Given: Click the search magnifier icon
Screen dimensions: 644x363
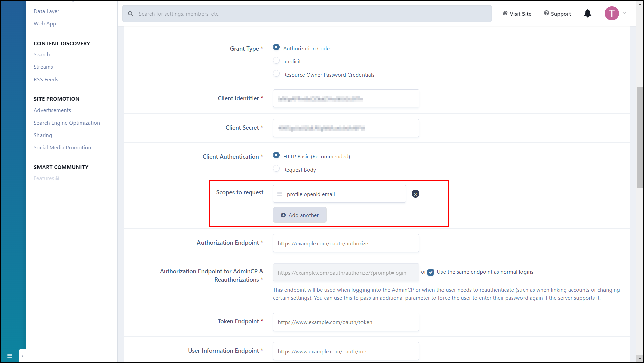Looking at the screenshot, I should tap(130, 13).
